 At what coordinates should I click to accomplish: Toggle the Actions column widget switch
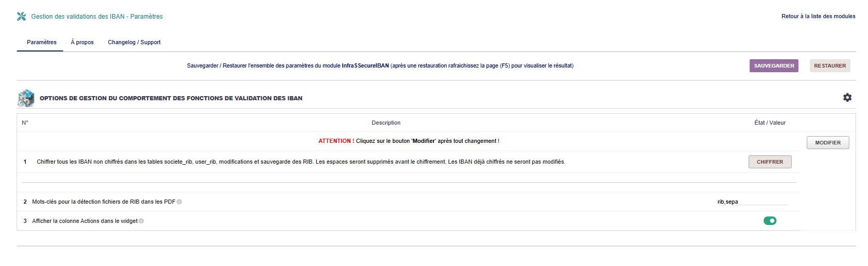tap(770, 221)
